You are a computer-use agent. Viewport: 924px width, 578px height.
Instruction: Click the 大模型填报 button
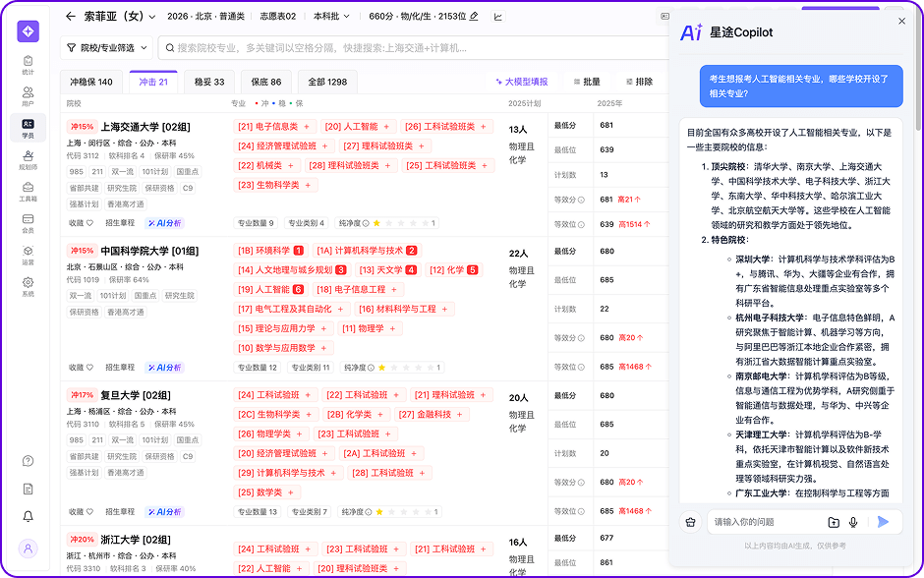pyautogui.click(x=521, y=82)
